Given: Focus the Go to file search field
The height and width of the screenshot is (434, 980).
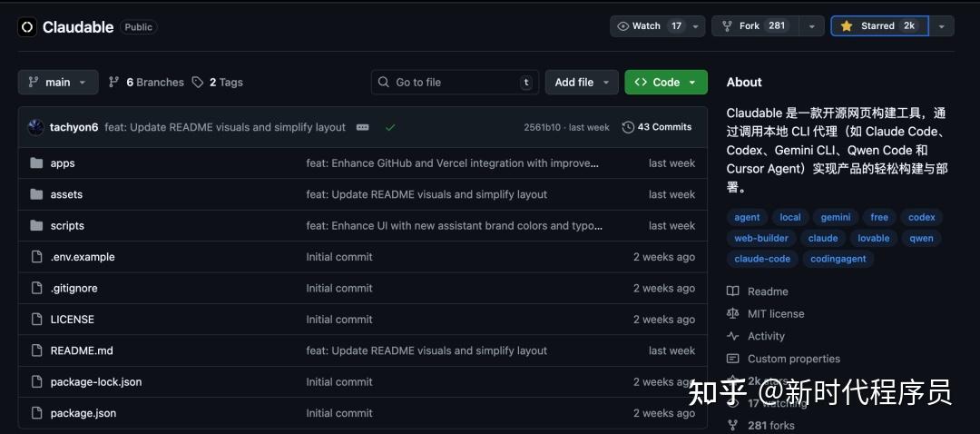Looking at the screenshot, I should tap(455, 82).
